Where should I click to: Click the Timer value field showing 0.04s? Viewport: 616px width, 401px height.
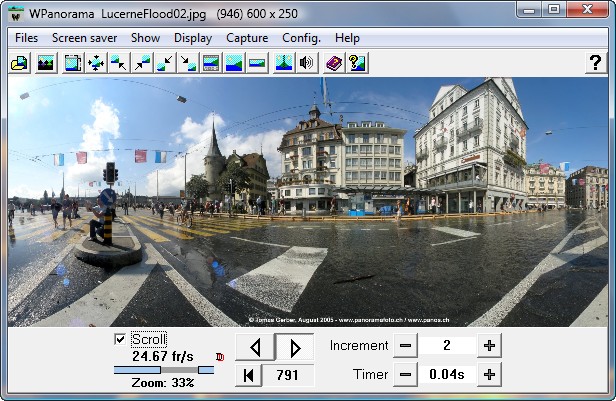[x=447, y=375]
